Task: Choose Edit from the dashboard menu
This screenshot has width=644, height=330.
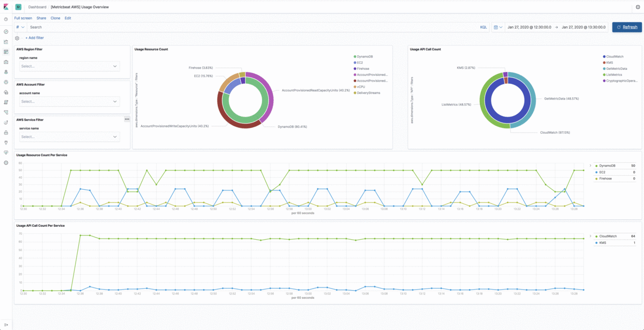Action: [68, 18]
